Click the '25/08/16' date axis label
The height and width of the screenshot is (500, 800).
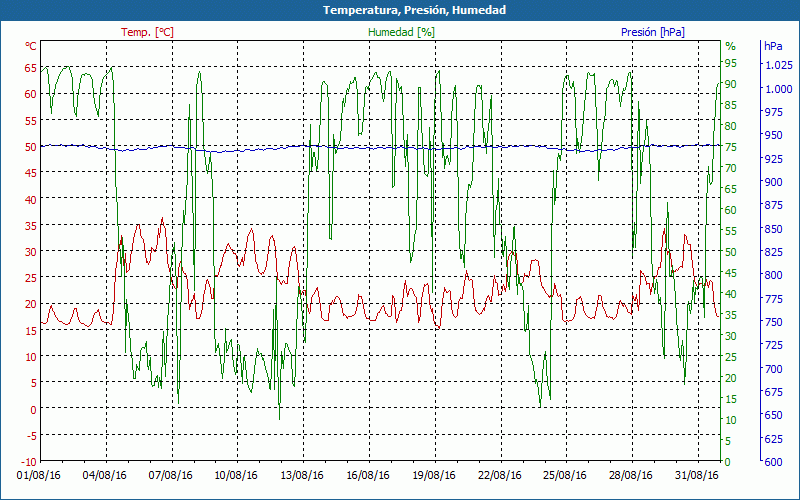coord(565,476)
